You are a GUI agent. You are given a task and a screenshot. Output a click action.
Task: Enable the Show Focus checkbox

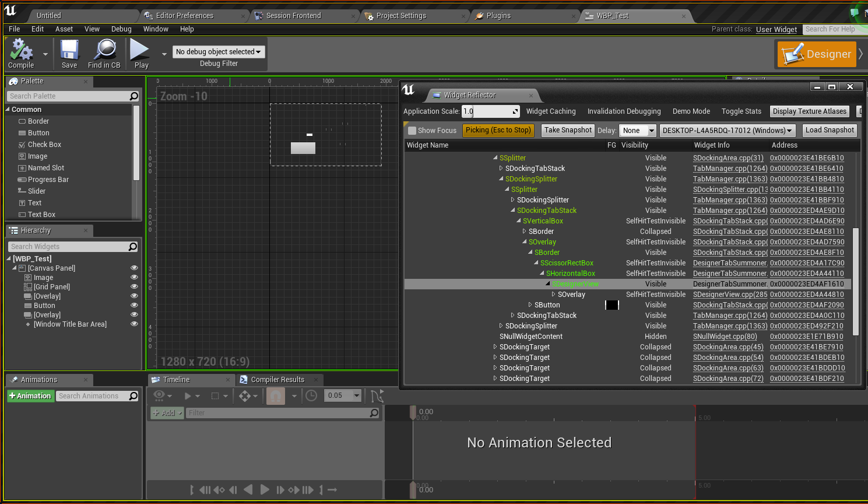412,131
